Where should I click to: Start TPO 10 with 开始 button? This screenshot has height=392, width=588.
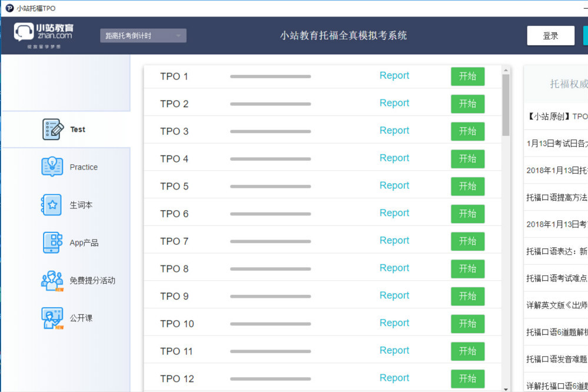[x=467, y=324]
